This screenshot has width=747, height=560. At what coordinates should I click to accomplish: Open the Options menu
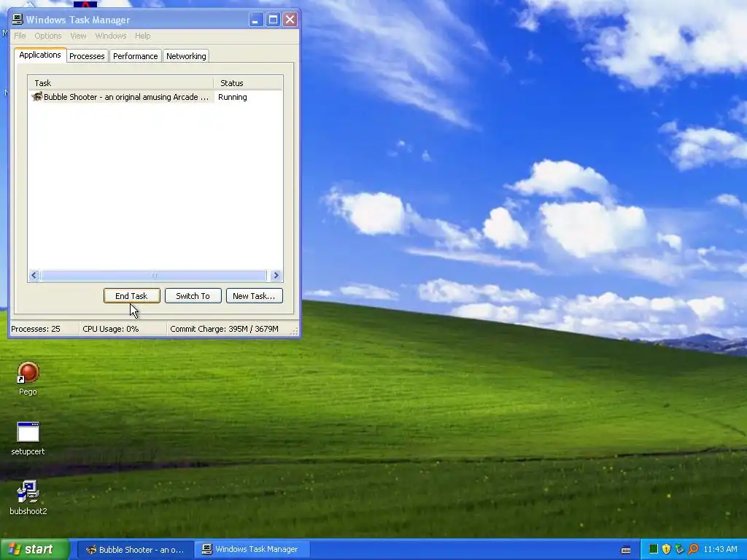point(48,36)
